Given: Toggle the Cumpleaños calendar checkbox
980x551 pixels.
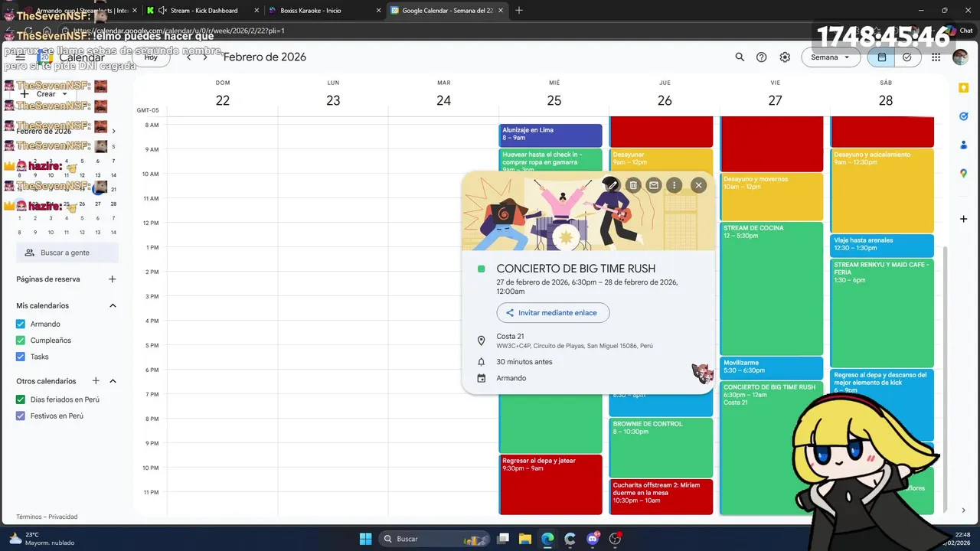Looking at the screenshot, I should [21, 341].
